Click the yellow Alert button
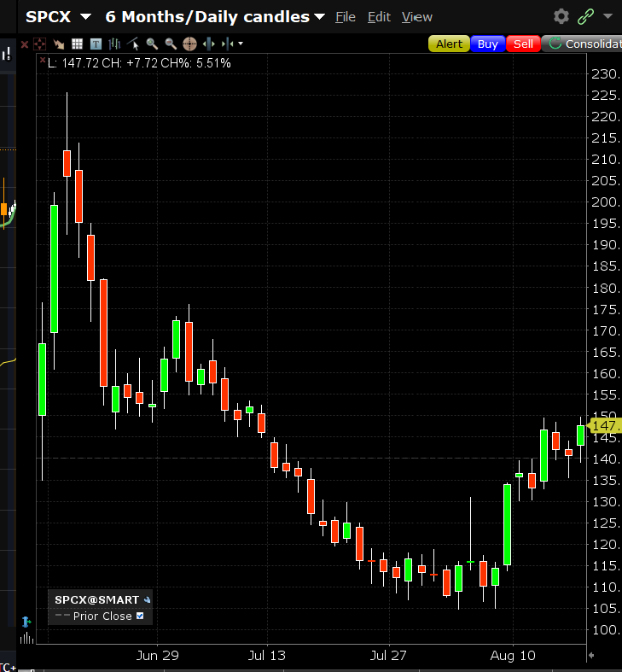The height and width of the screenshot is (672, 622). point(449,44)
